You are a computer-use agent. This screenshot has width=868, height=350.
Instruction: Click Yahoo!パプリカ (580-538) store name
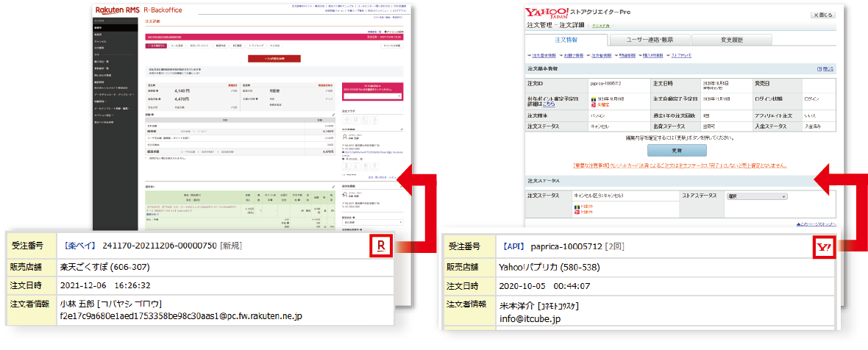pos(549,268)
